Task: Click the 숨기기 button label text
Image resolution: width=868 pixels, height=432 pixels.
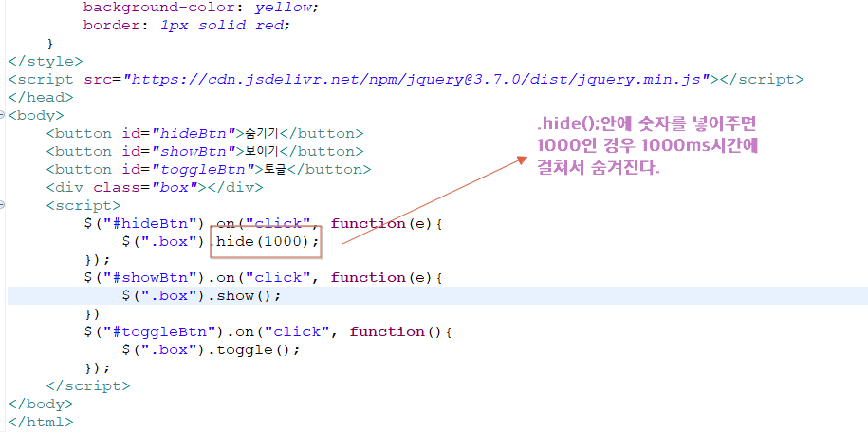Action: (x=263, y=134)
